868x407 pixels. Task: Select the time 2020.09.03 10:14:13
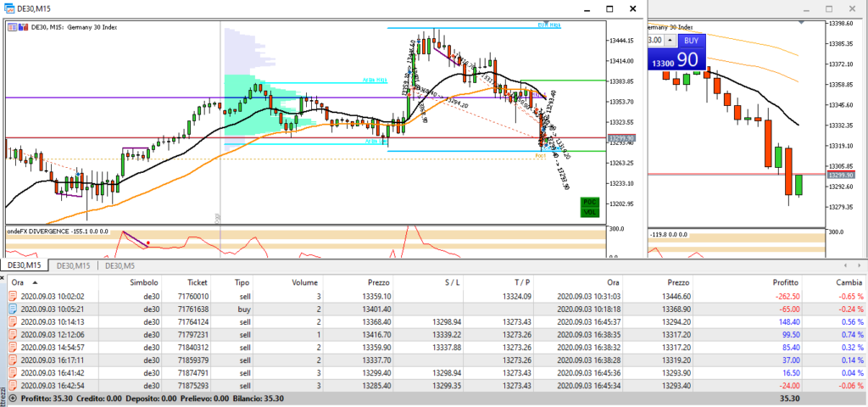(53, 321)
